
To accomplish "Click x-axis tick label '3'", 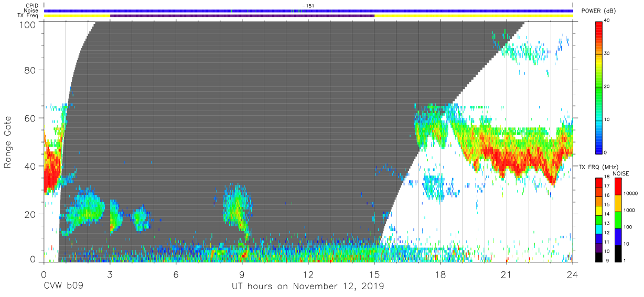I will click(110, 274).
